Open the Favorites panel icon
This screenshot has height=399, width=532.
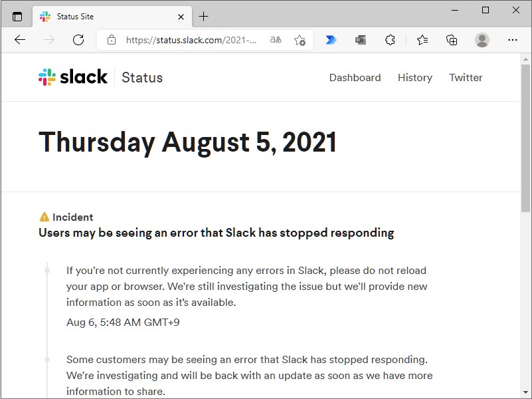point(422,40)
